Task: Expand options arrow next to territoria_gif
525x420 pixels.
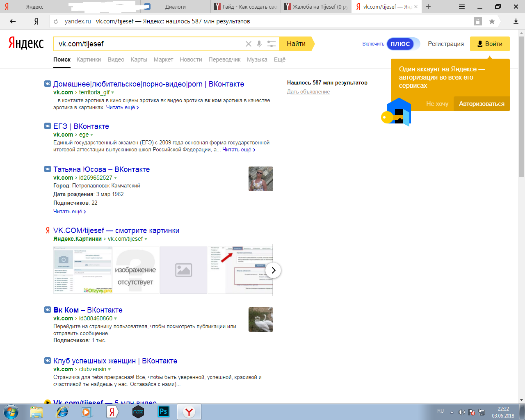Action: [x=113, y=93]
